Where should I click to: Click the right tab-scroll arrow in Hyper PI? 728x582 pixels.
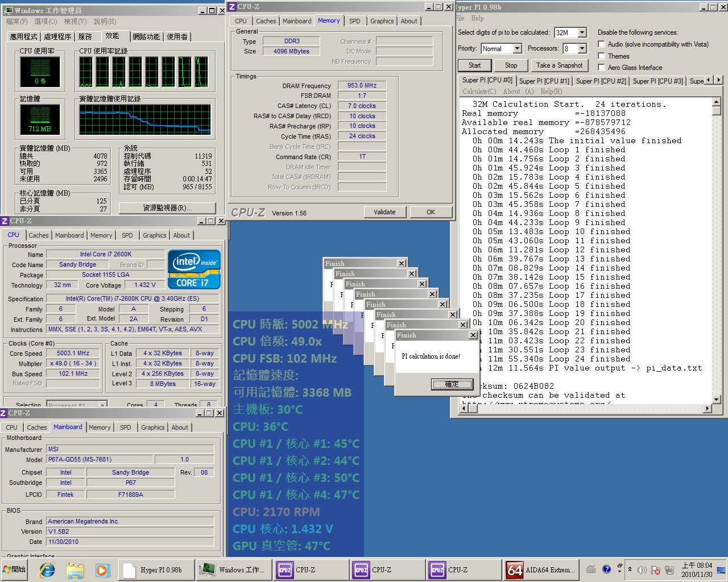pos(718,80)
